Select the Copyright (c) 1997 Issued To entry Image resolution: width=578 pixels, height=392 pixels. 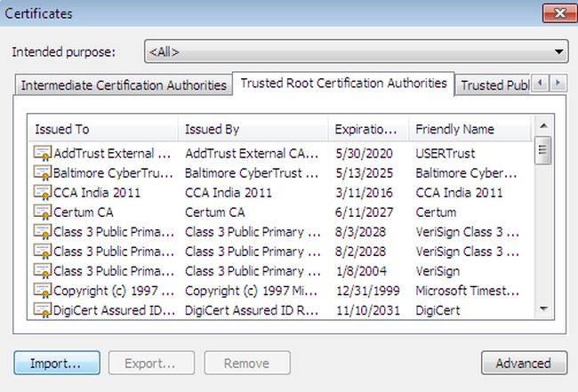pyautogui.click(x=114, y=291)
